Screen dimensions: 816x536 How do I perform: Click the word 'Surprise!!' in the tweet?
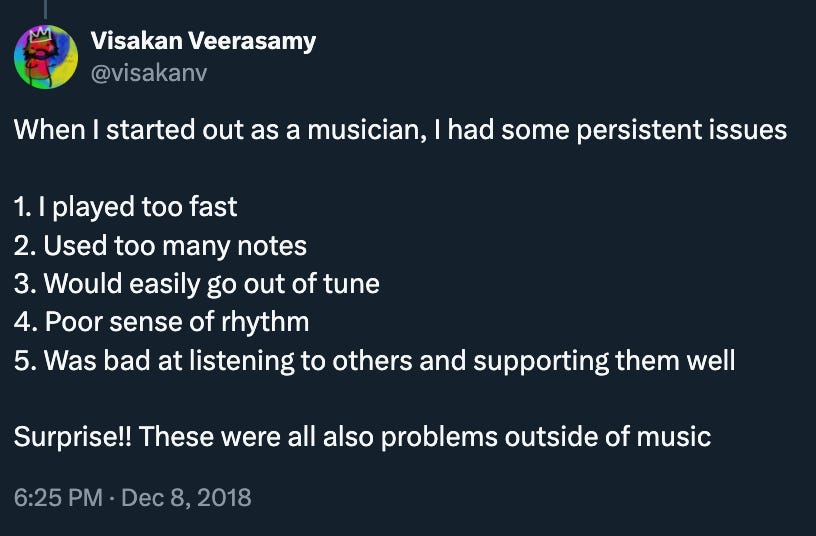72,436
